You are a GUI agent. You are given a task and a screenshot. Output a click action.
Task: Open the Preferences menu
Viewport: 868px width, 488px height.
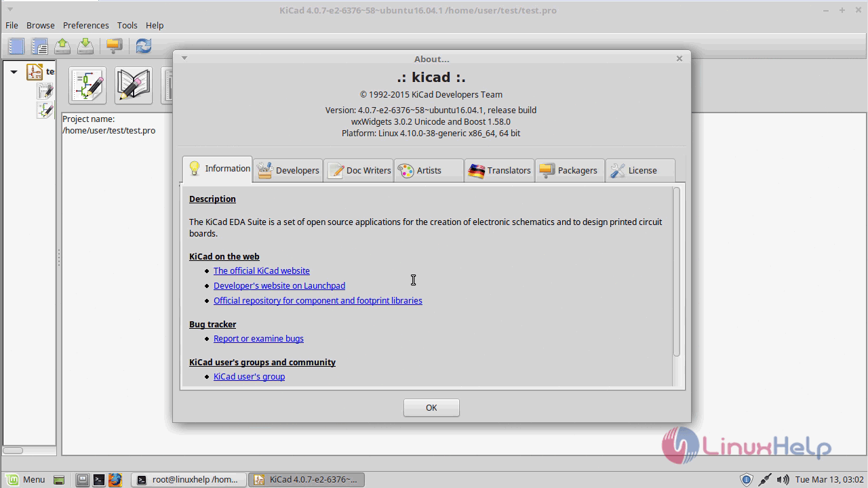pyautogui.click(x=85, y=25)
